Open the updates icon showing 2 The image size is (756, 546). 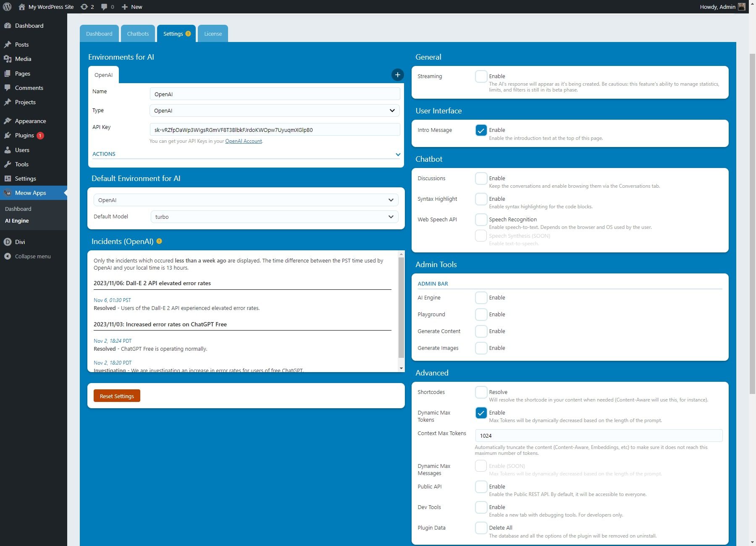[x=84, y=7]
